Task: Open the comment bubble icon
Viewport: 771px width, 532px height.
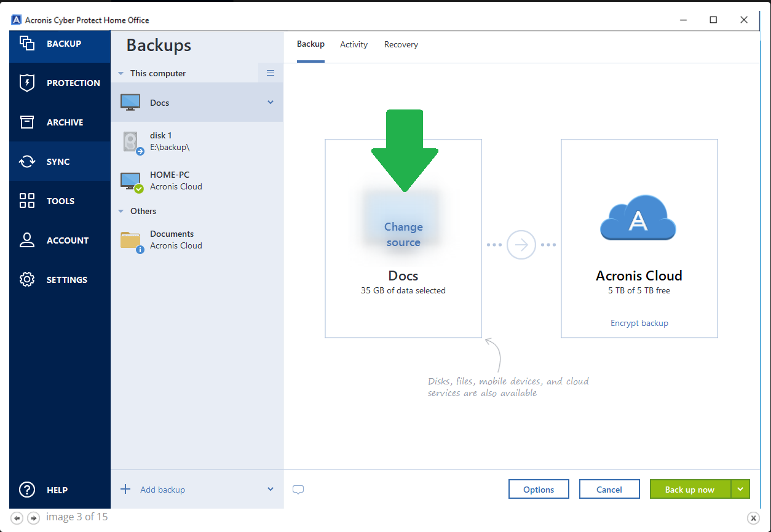Action: [298, 490]
